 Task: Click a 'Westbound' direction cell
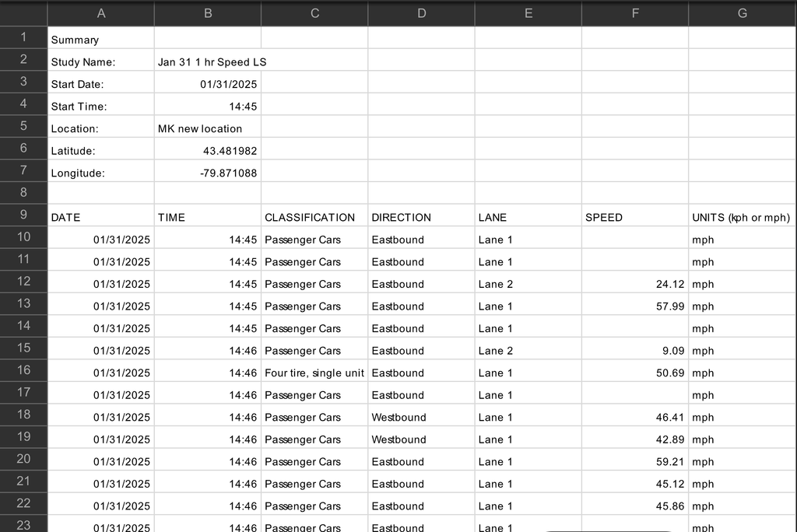(x=420, y=417)
